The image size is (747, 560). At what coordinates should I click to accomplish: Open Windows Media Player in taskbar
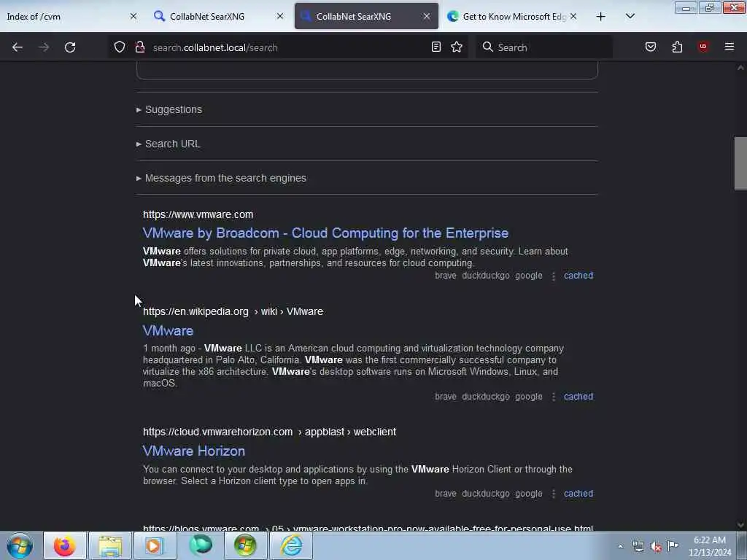(155, 545)
